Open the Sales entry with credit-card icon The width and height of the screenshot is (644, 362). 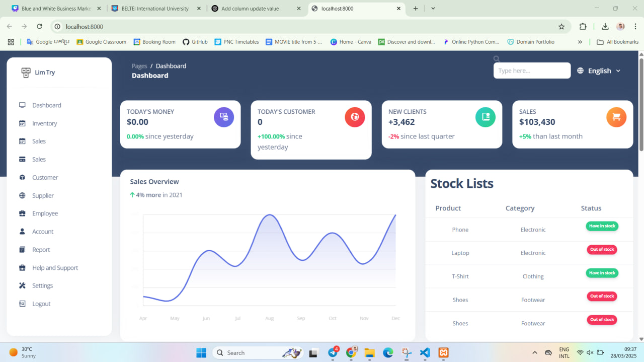pos(22,160)
